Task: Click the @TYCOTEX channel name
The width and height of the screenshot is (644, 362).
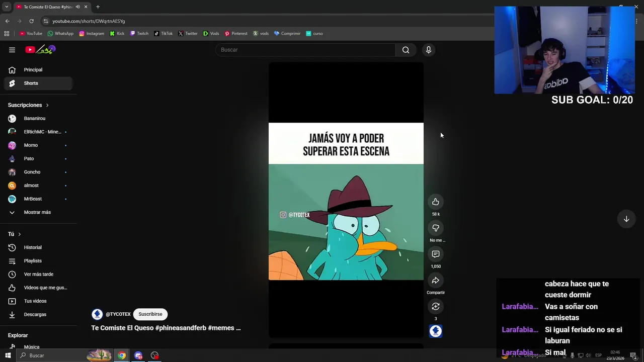Action: (118, 314)
